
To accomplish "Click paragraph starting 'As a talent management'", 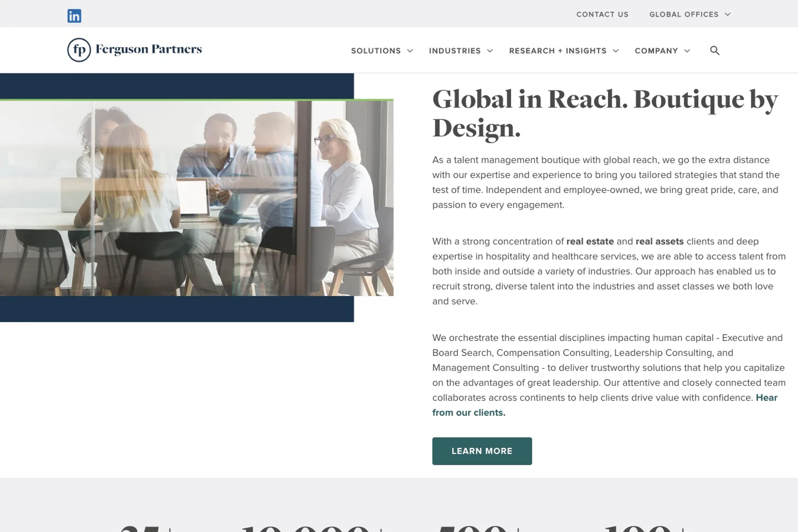I will [x=606, y=182].
